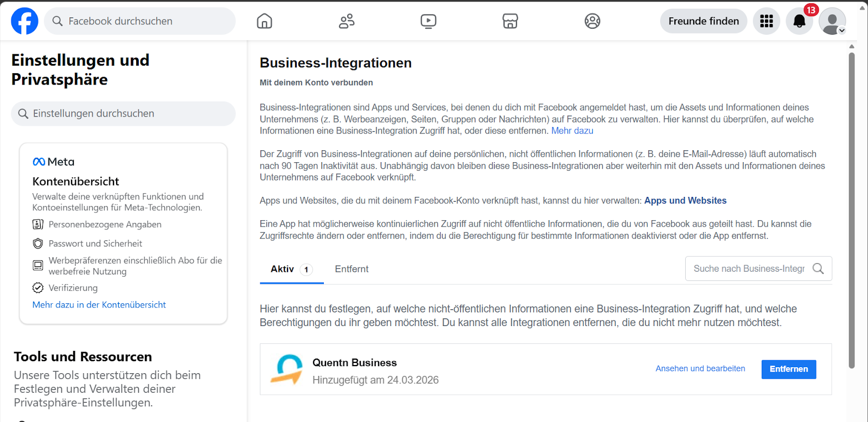868x422 pixels.
Task: Go to the Home feed icon
Action: coord(264,21)
